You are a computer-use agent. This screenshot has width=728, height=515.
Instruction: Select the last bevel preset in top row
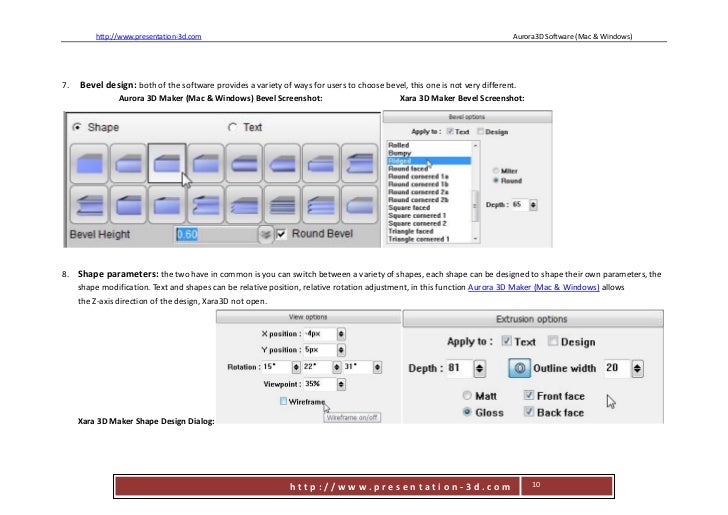click(x=360, y=163)
